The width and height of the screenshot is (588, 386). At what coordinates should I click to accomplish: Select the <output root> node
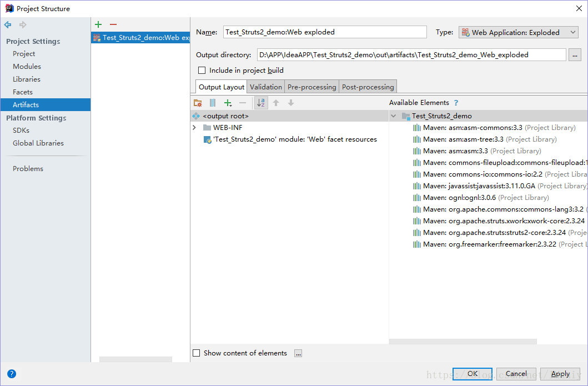pyautogui.click(x=289, y=116)
